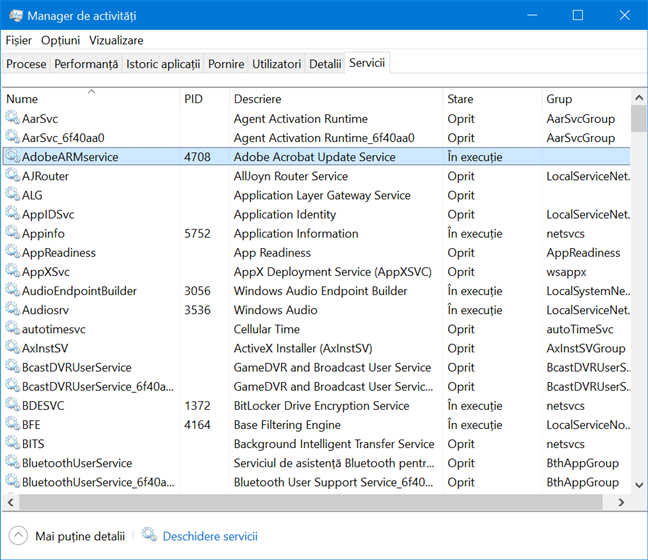This screenshot has width=648, height=560.
Task: Click the AppX Deployment Service (AppXSVC) text
Action: tap(333, 272)
